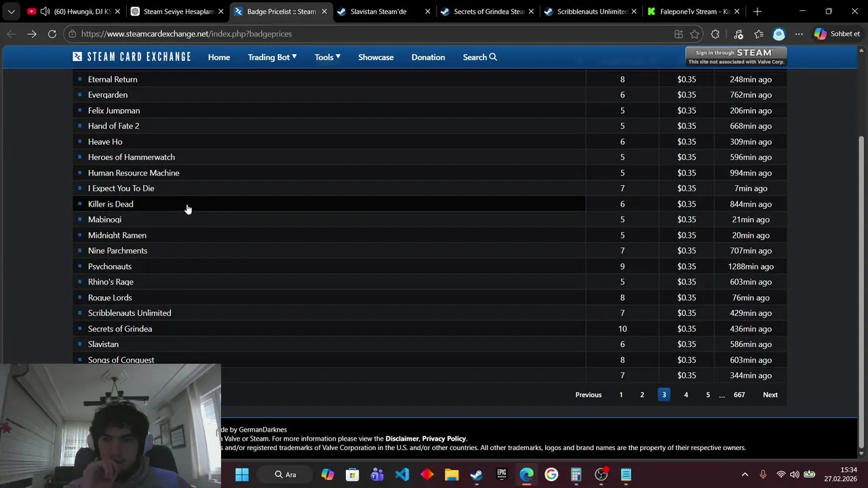This screenshot has width=868, height=488.
Task: Open browser settings three-dot menu
Action: point(799,34)
